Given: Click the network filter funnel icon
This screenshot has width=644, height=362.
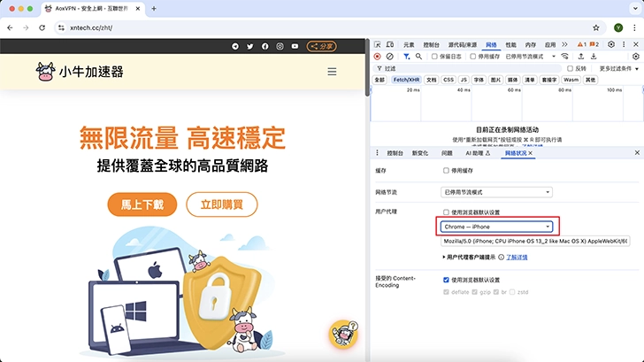Looking at the screenshot, I should click(x=406, y=56).
